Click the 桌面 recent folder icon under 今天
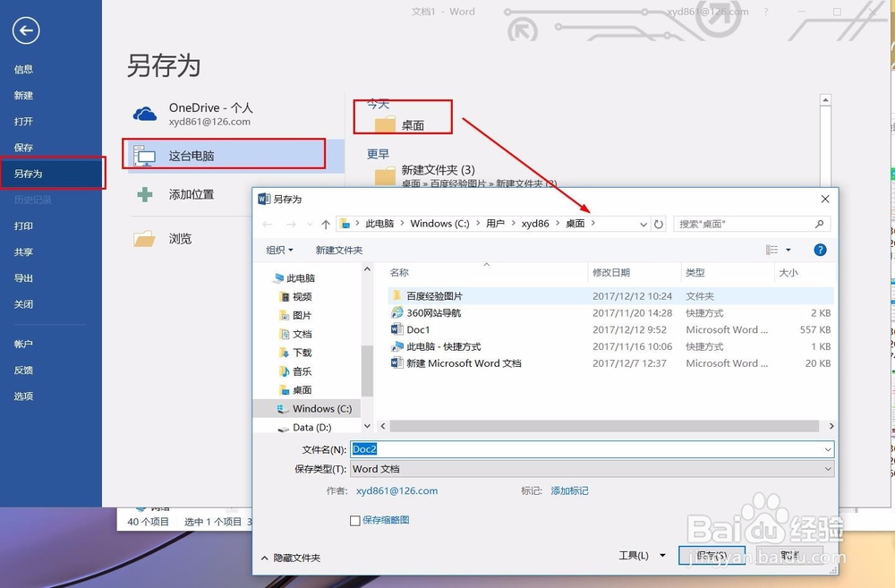Screen dimensions: 895x588 (x=385, y=124)
